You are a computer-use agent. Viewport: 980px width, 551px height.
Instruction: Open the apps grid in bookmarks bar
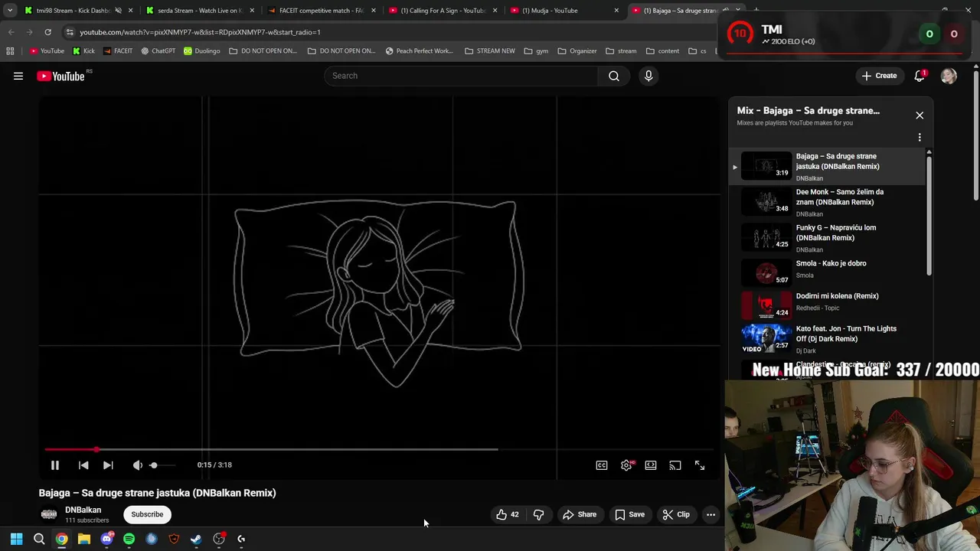(x=10, y=51)
